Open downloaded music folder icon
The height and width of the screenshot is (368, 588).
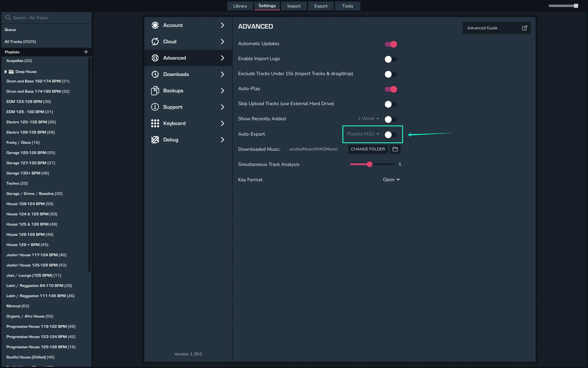click(x=395, y=149)
